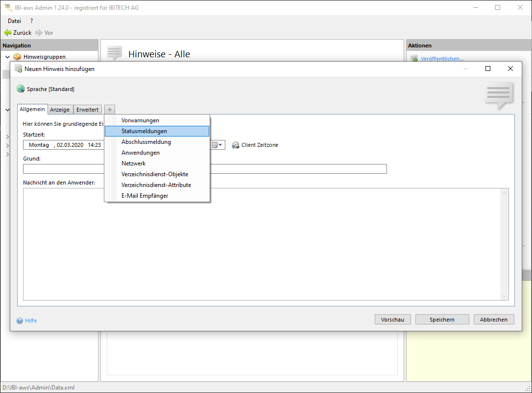Click the Client Zeitzone clock icon
The image size is (532, 393).
click(x=236, y=145)
